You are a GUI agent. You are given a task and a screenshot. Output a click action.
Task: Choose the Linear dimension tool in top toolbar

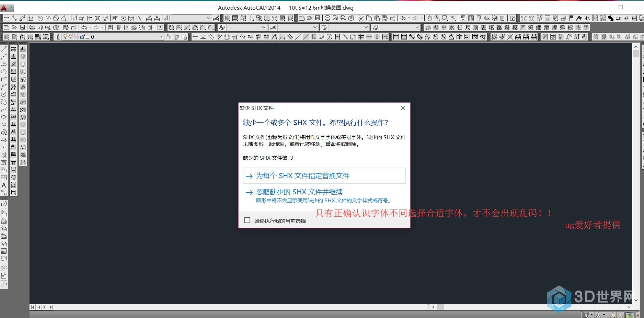click(7, 18)
